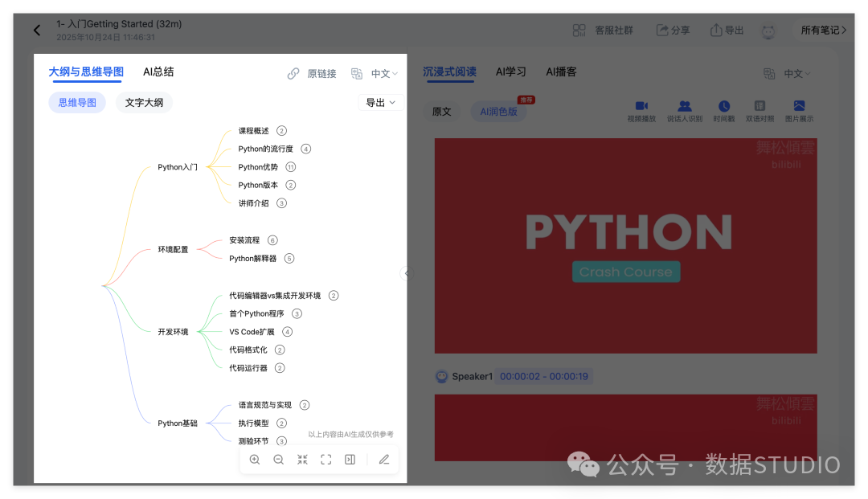
Task: Open the 客服社群 QR icon
Action: (x=579, y=30)
